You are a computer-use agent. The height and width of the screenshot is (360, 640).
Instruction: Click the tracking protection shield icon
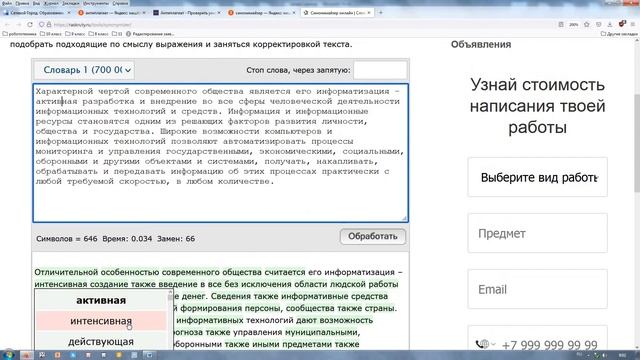(42, 24)
